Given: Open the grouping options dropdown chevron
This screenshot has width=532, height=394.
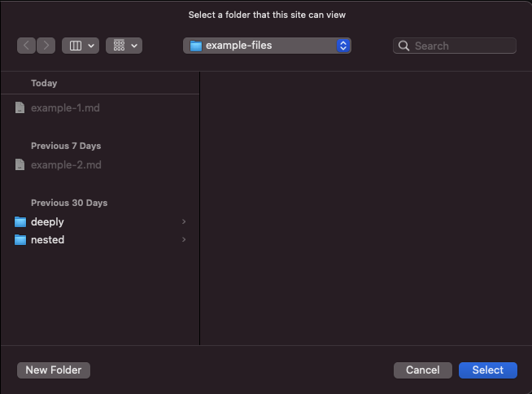Looking at the screenshot, I should coord(133,46).
